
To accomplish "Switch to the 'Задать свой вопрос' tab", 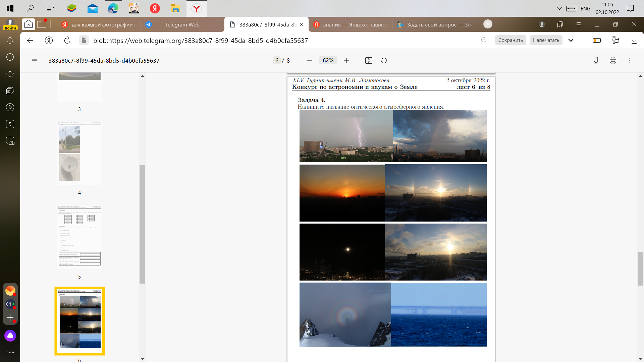I will [434, 24].
